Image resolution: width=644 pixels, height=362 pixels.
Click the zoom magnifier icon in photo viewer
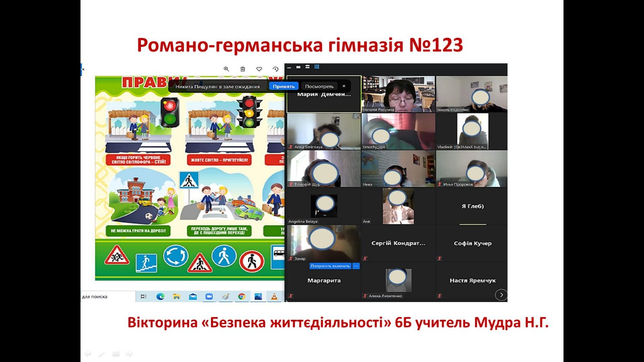click(x=226, y=69)
